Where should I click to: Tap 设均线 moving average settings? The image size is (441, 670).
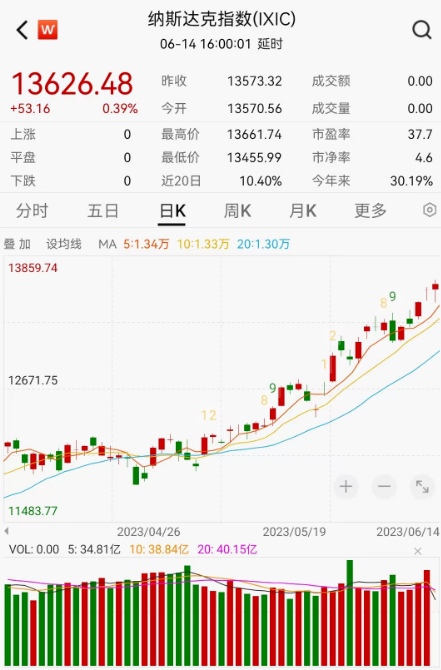click(x=64, y=244)
